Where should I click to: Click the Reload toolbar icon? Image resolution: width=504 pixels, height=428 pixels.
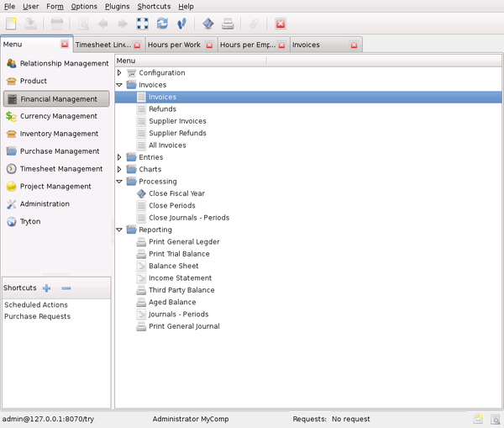click(162, 24)
